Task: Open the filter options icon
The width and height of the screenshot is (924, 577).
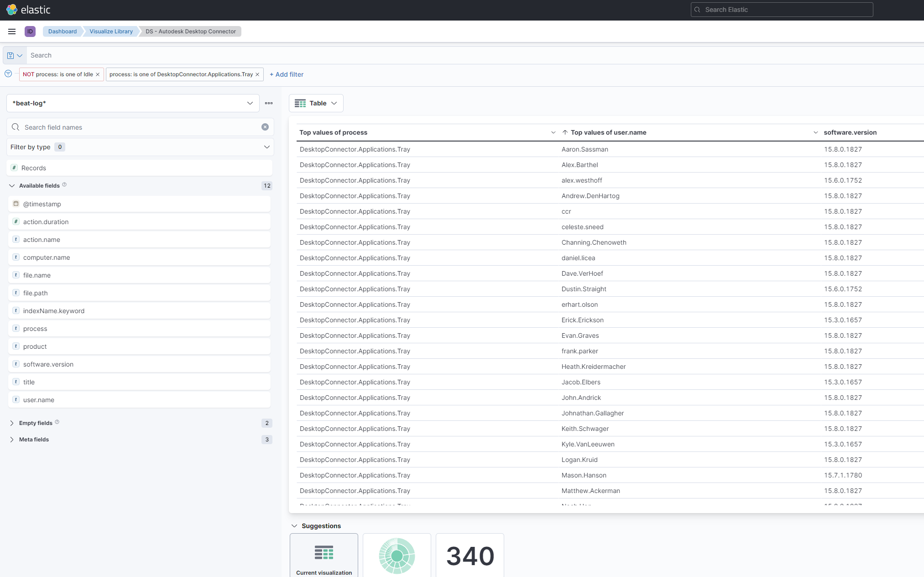Action: 8,74
